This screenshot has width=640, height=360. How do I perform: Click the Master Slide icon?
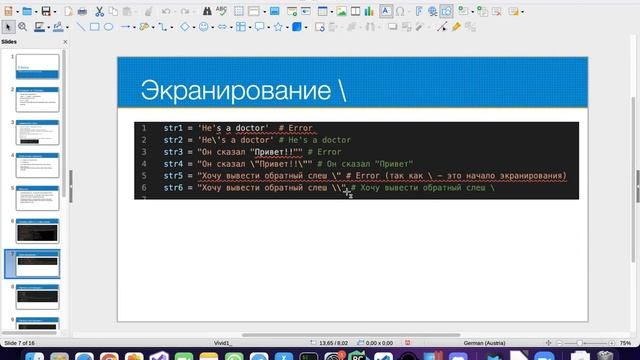pos(274,11)
